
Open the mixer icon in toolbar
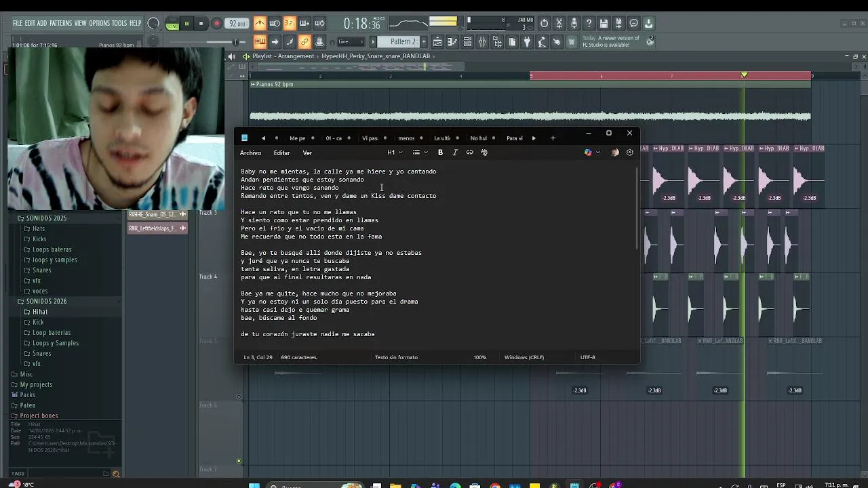pyautogui.click(x=482, y=42)
